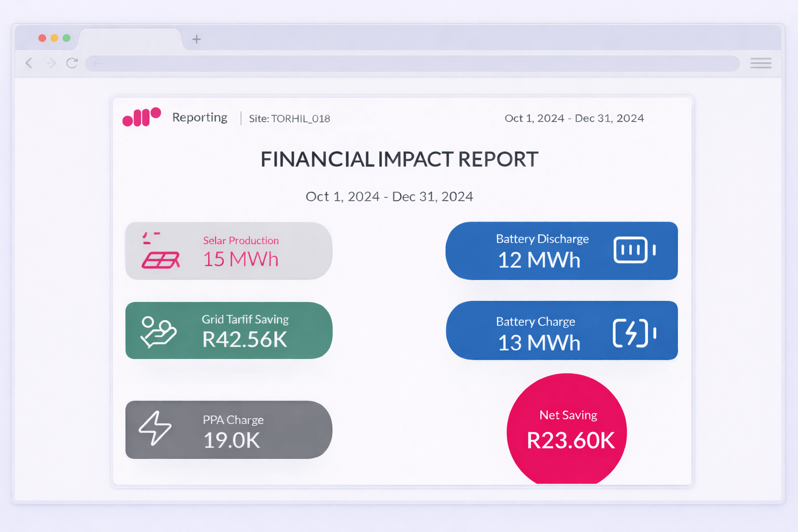Click the pink bars company logo
798x532 pixels.
(x=141, y=117)
